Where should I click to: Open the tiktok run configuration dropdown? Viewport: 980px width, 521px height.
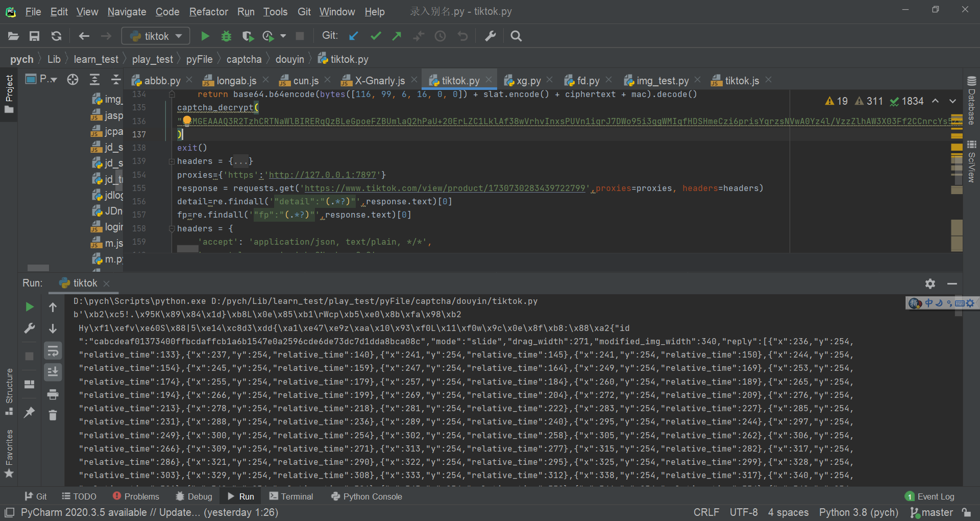pyautogui.click(x=156, y=36)
